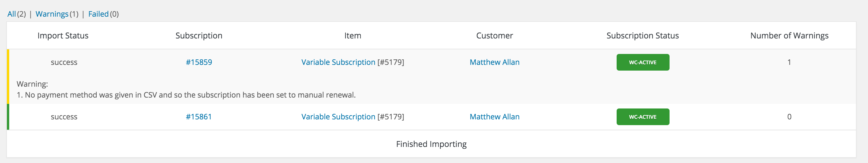Open Variable Subscription item in #15859 row
Viewport: 868px width, 163px height.
click(338, 62)
